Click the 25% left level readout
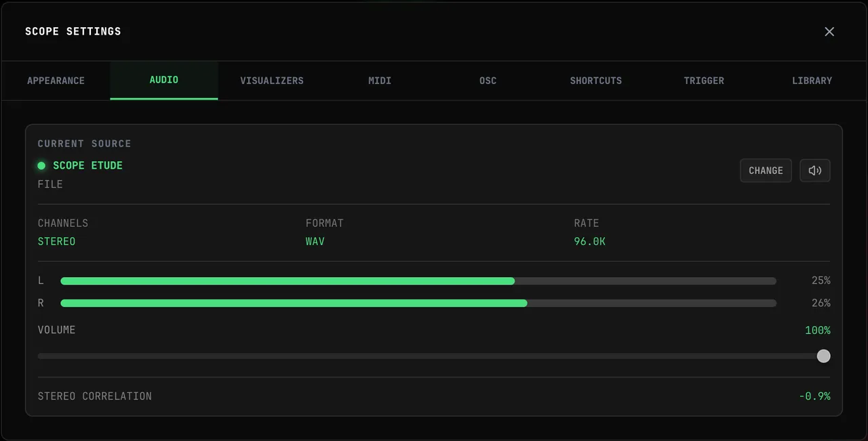868x441 pixels. pyautogui.click(x=821, y=281)
